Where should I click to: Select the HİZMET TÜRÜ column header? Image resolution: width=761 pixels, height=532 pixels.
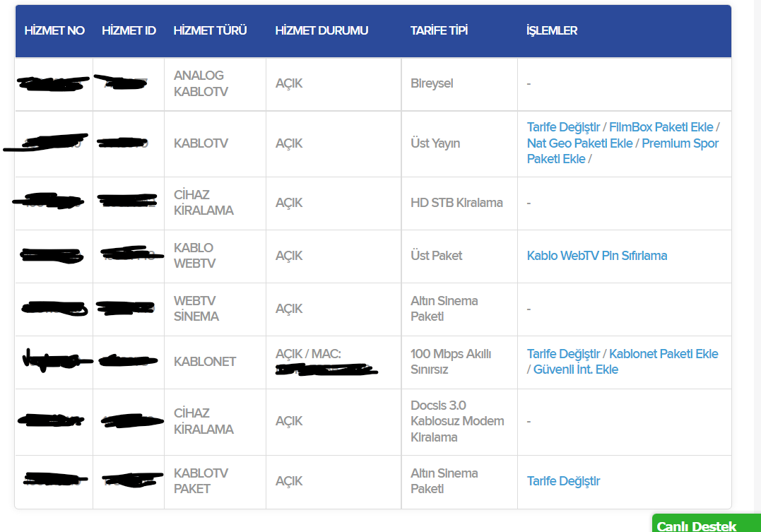(210, 31)
